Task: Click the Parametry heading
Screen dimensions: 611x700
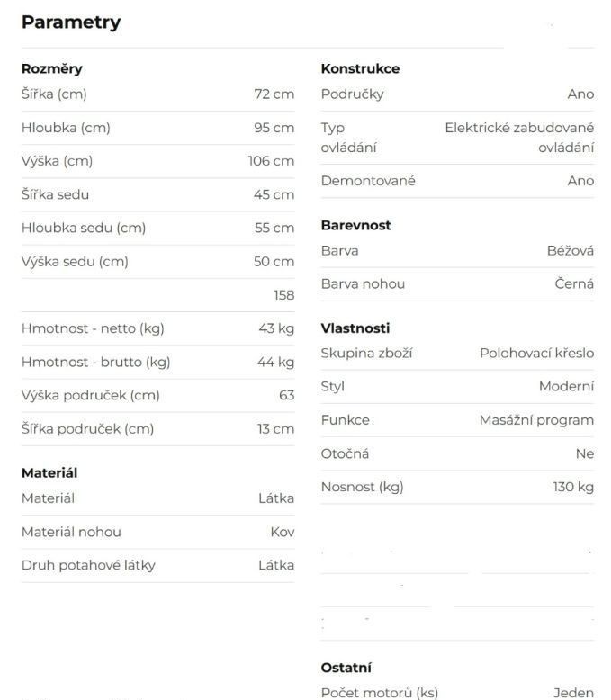Action: pos(71,22)
